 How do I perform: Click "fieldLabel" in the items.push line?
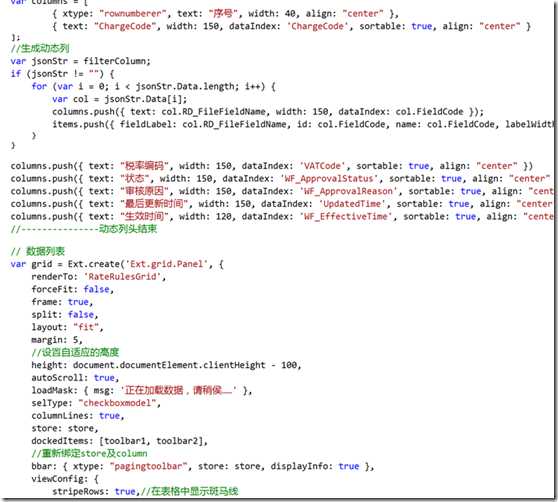(148, 124)
